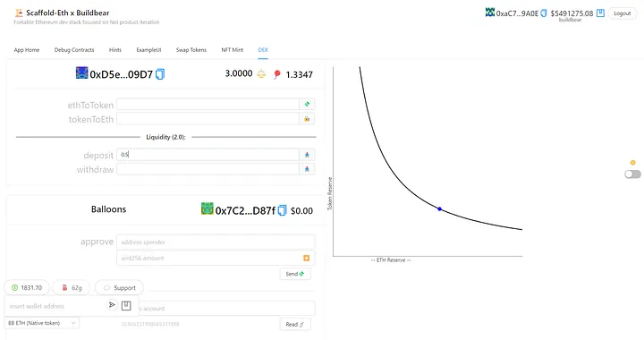Open the wallet icon near balance

coord(600,13)
